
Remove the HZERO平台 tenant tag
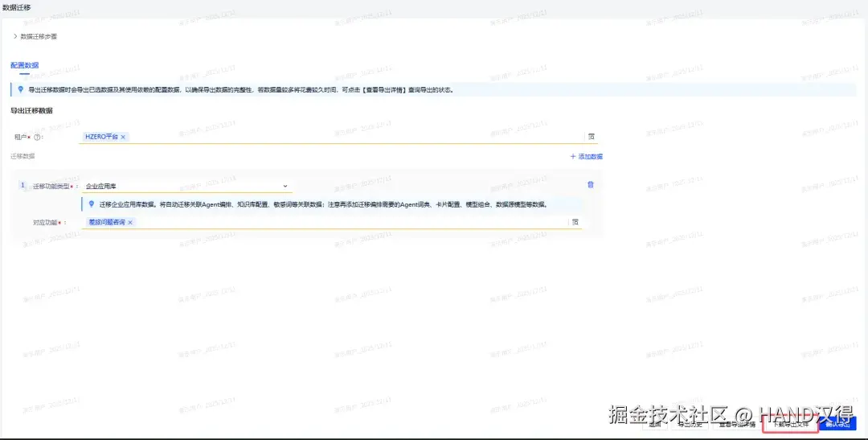tap(123, 137)
